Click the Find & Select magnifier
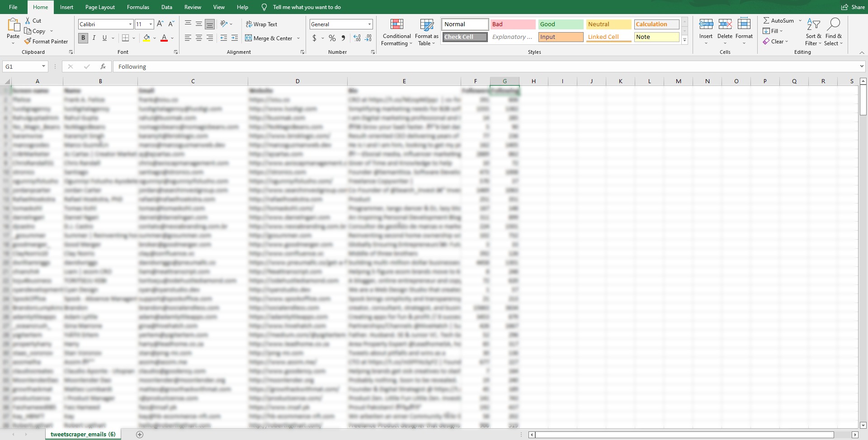This screenshot has height=440, width=868. tap(833, 33)
